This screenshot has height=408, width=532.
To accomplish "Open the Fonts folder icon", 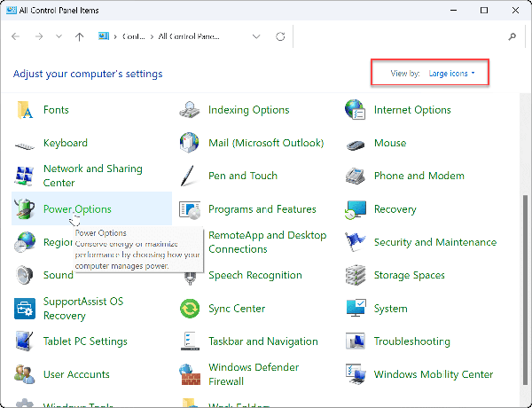I will (x=25, y=110).
